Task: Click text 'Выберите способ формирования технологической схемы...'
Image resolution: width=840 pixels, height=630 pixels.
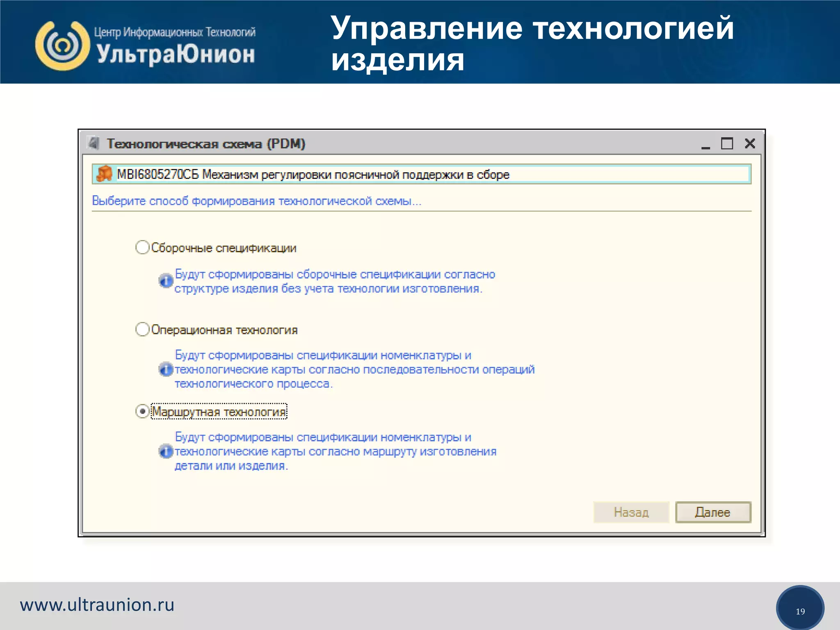Action: pyautogui.click(x=257, y=201)
